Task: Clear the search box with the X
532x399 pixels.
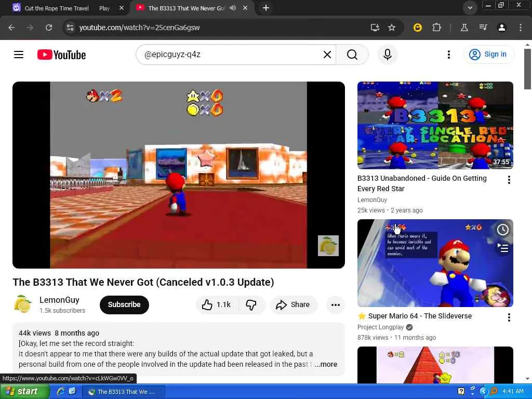Action: (x=327, y=55)
